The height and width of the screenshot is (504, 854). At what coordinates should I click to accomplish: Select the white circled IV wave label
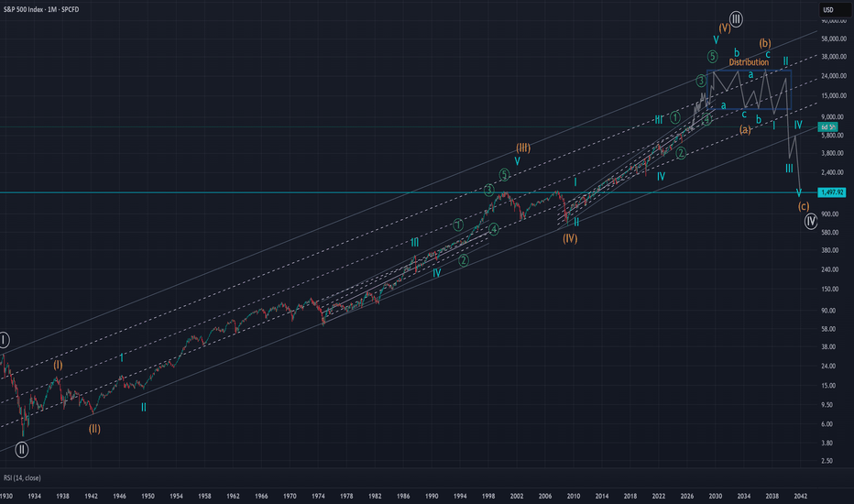(x=811, y=222)
